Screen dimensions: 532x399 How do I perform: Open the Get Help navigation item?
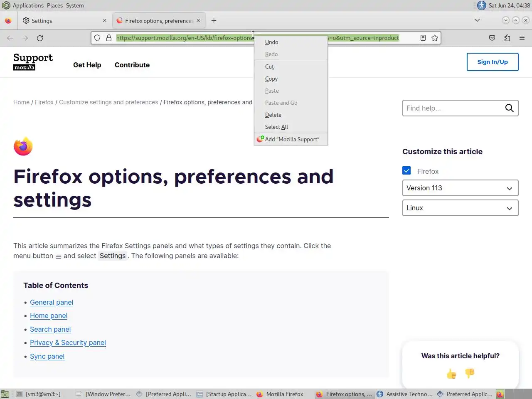pyautogui.click(x=87, y=65)
